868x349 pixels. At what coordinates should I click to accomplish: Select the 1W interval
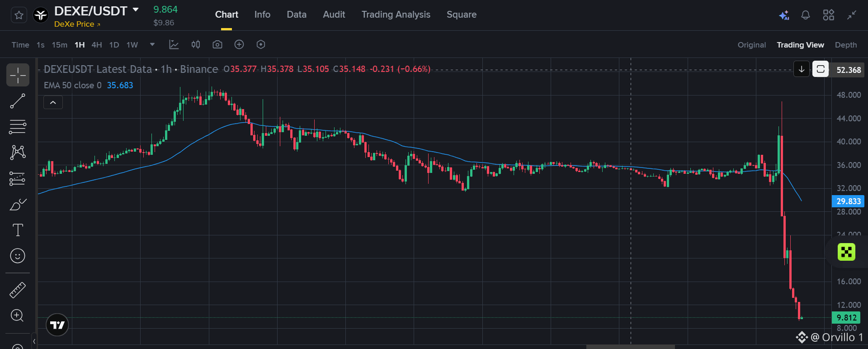point(132,45)
